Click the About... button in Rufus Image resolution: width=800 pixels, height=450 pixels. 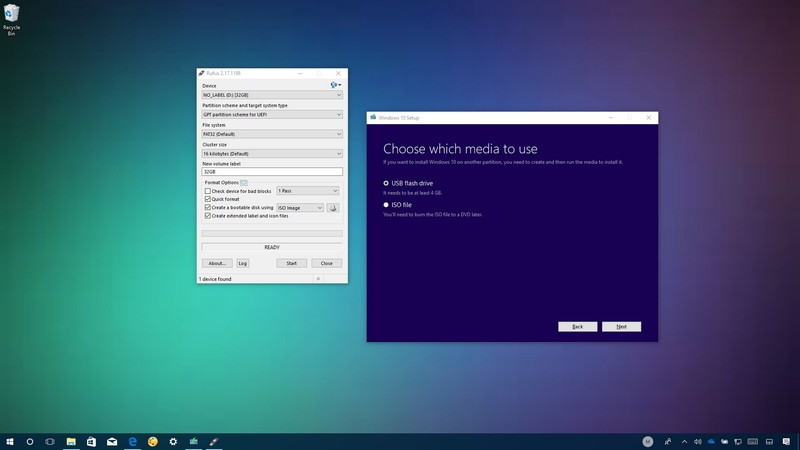217,263
